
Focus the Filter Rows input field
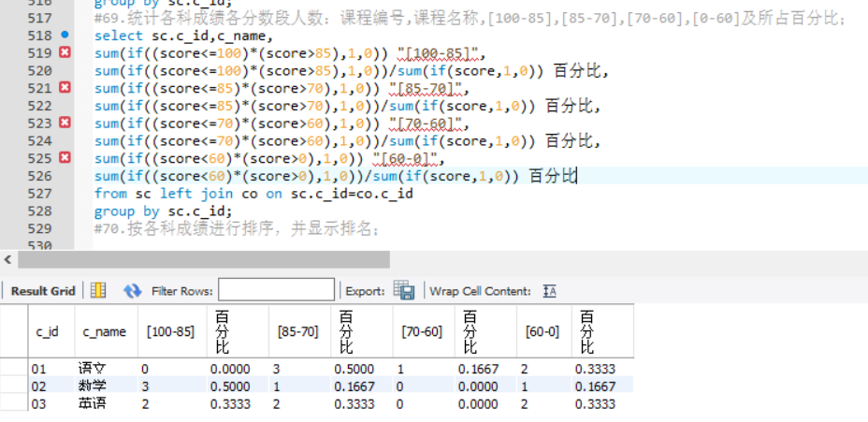pyautogui.click(x=276, y=290)
